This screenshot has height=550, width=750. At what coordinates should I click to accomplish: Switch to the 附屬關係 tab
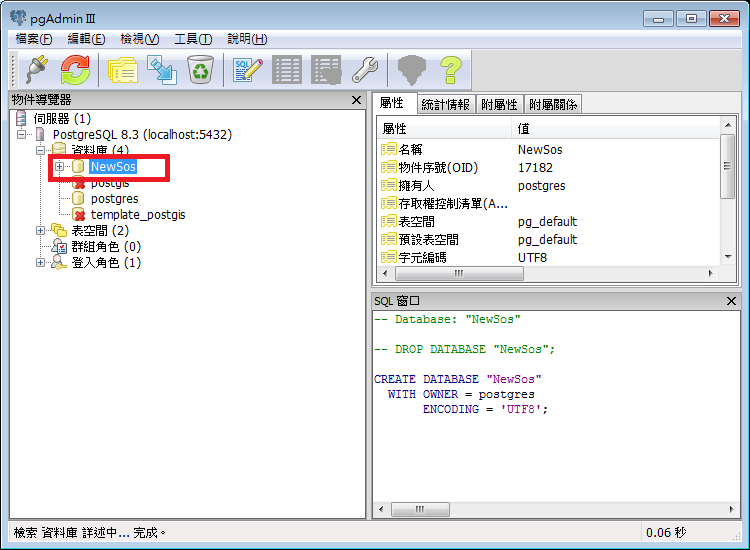coord(553,104)
